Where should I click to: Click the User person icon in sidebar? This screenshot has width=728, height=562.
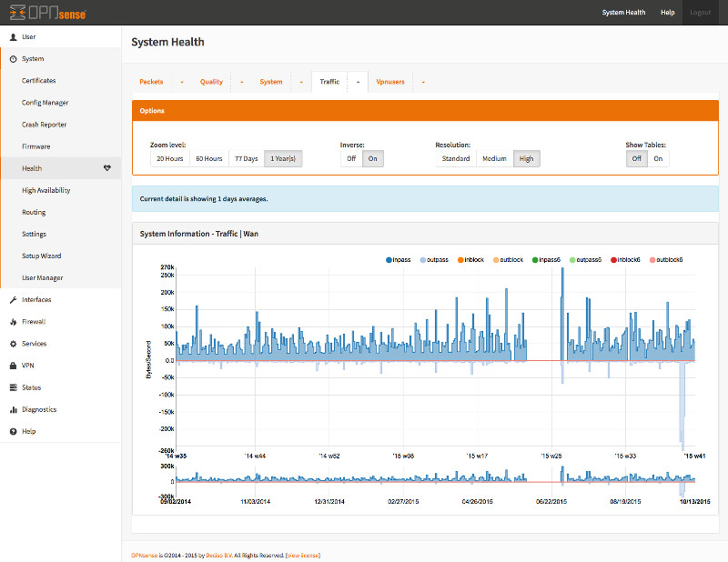click(13, 37)
